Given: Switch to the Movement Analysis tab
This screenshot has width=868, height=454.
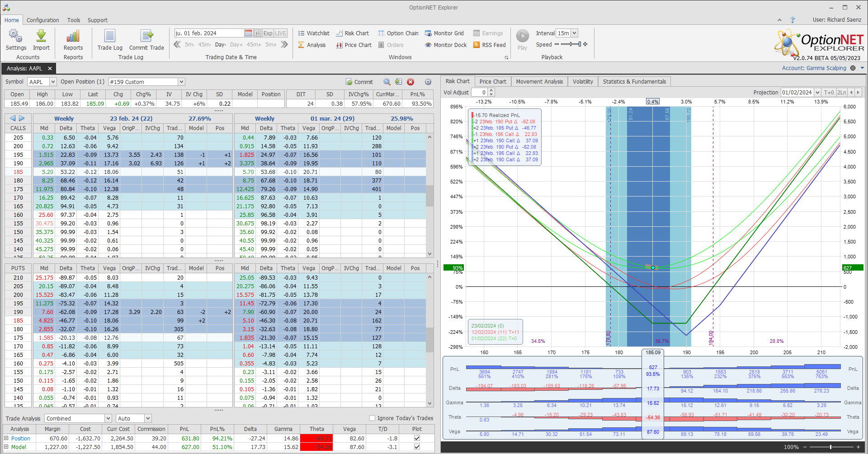Looking at the screenshot, I should pos(539,81).
